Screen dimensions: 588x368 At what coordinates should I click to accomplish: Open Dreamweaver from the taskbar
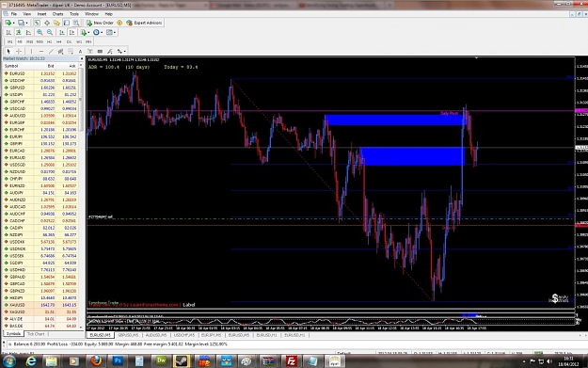(161, 361)
